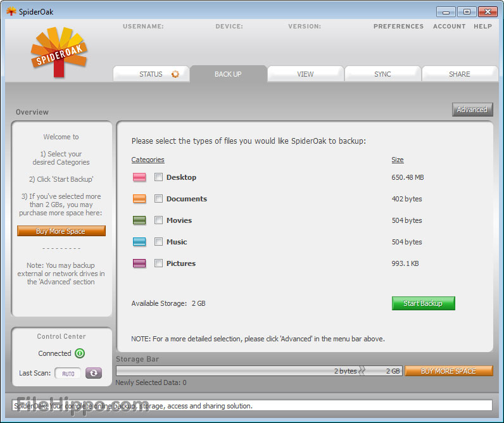Click the 402 bytes size value
The height and width of the screenshot is (423, 504).
point(406,199)
